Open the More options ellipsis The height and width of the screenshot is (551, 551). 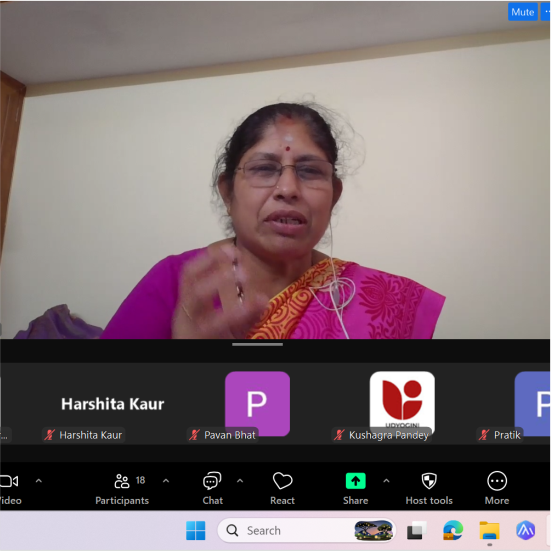(497, 481)
